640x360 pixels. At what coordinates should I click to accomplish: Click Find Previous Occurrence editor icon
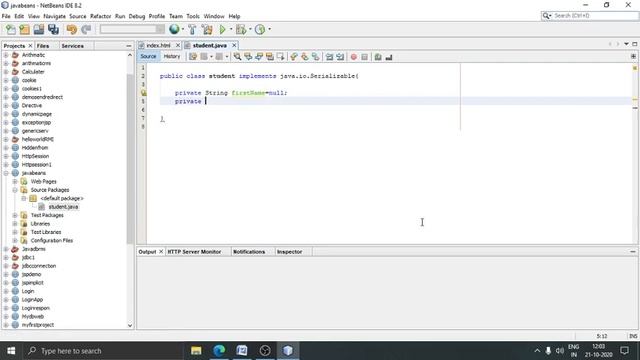point(248,57)
